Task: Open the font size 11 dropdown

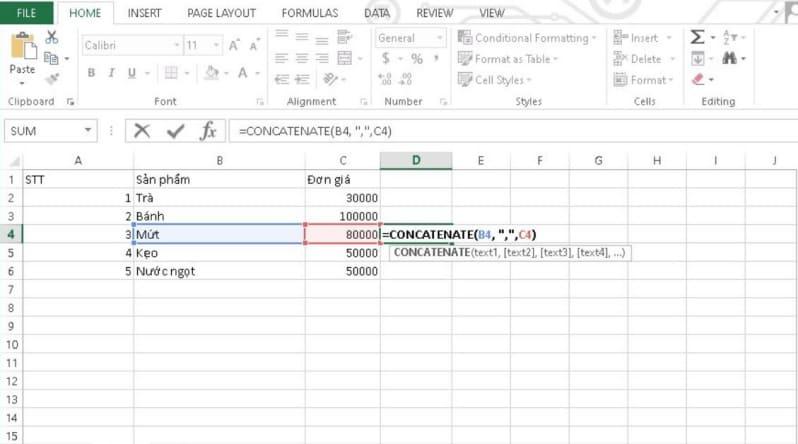Action: pyautogui.click(x=216, y=45)
